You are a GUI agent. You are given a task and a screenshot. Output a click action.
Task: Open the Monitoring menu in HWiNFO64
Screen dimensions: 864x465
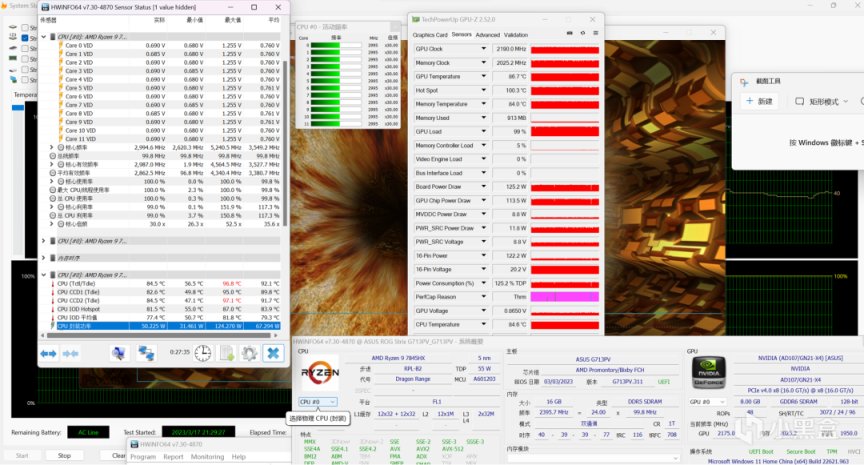[207, 457]
